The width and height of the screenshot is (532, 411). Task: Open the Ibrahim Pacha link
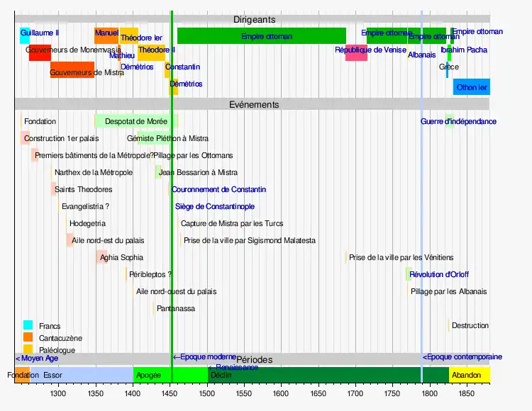point(463,50)
